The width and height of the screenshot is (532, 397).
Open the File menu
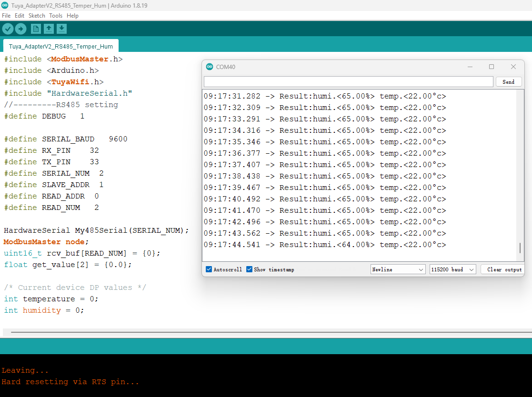(x=6, y=16)
